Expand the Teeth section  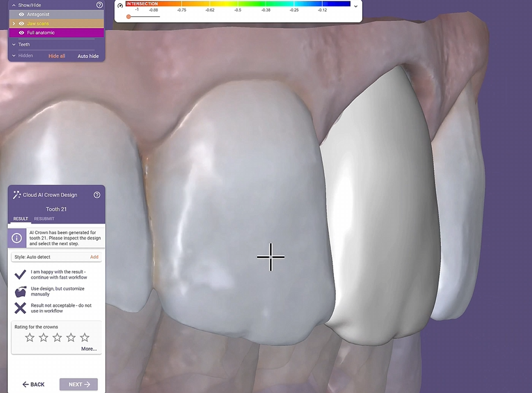(x=14, y=44)
